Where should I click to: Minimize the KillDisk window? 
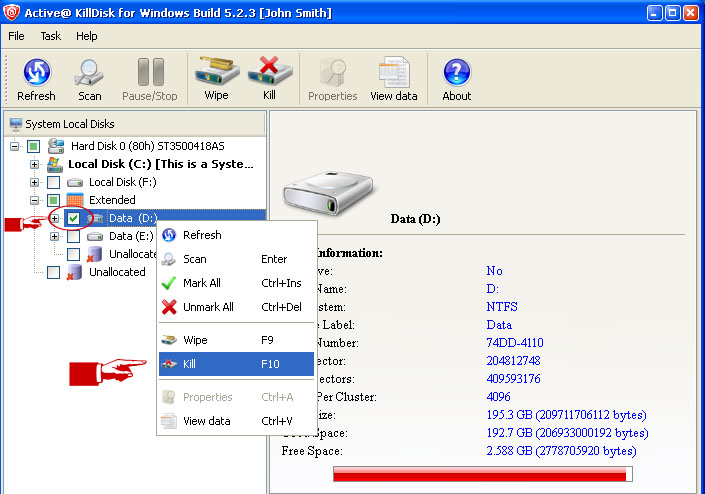654,13
